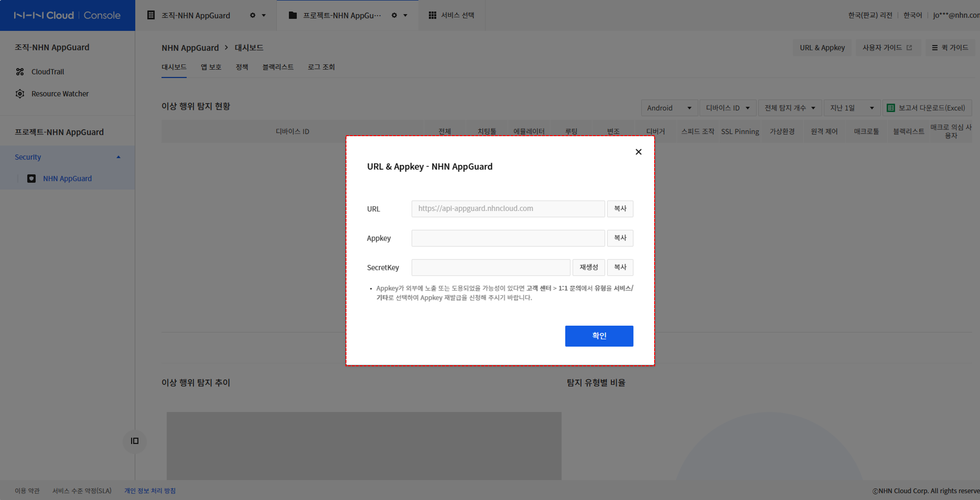Open the 지난 1일 period dropdown
Viewport: 980px width, 500px height.
852,108
